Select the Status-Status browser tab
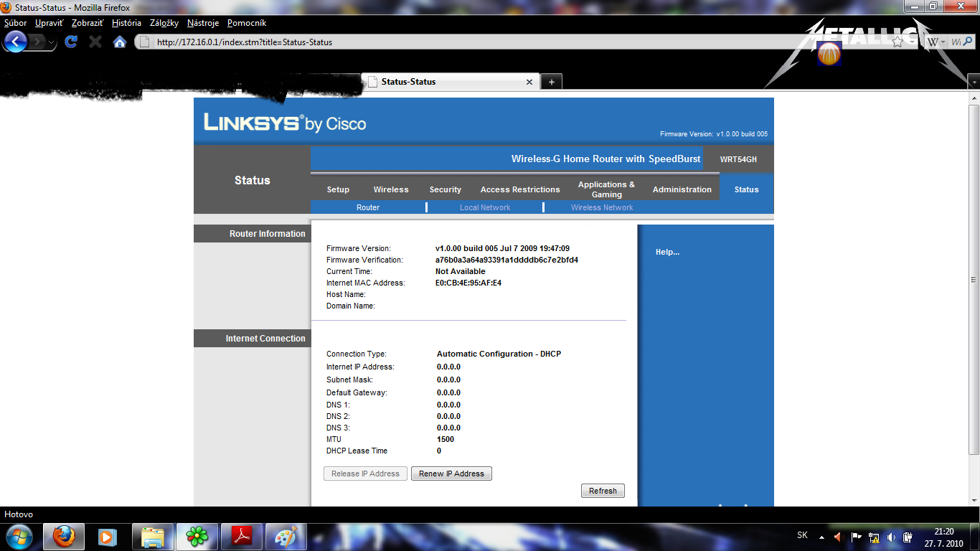The width and height of the screenshot is (980, 551). point(451,82)
